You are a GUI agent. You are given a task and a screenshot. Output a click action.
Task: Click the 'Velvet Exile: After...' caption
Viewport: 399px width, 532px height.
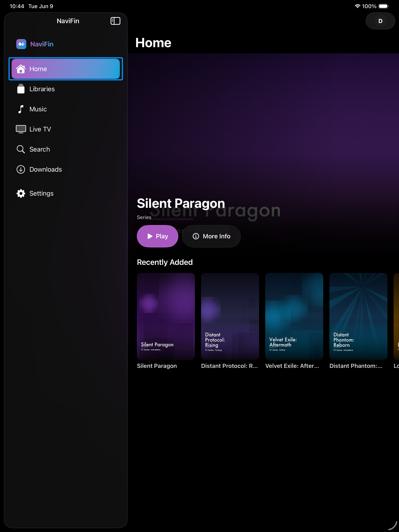coord(292,366)
